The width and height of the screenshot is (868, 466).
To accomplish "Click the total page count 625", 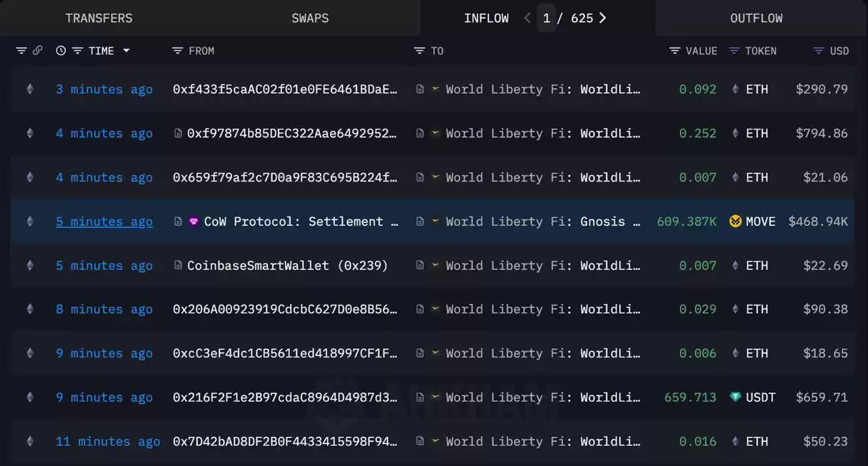I will (582, 18).
